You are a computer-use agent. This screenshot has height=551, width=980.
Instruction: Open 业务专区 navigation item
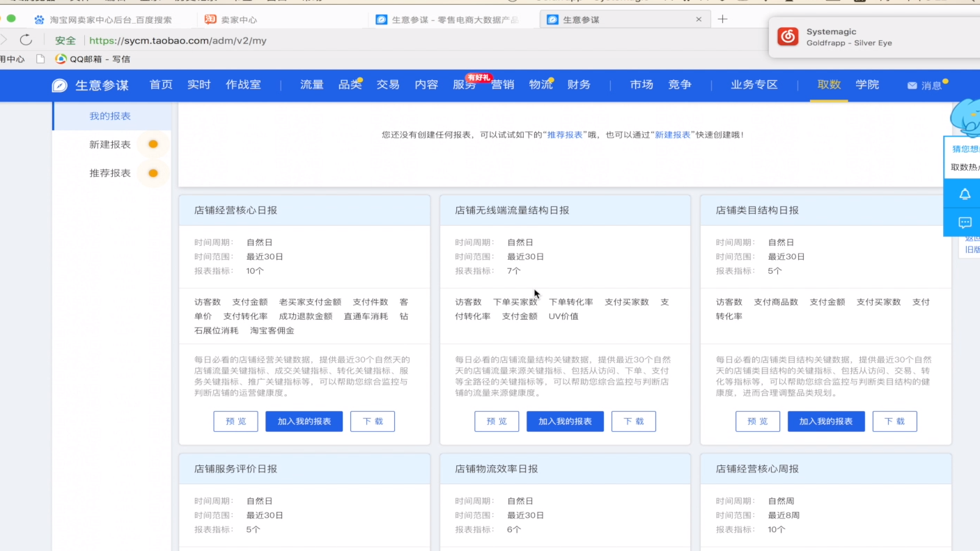pos(754,84)
